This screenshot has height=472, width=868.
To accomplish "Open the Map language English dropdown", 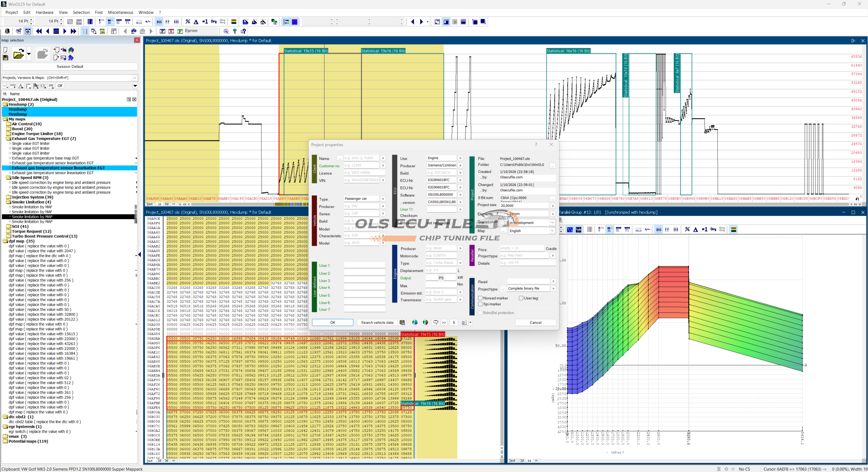I will point(552,231).
